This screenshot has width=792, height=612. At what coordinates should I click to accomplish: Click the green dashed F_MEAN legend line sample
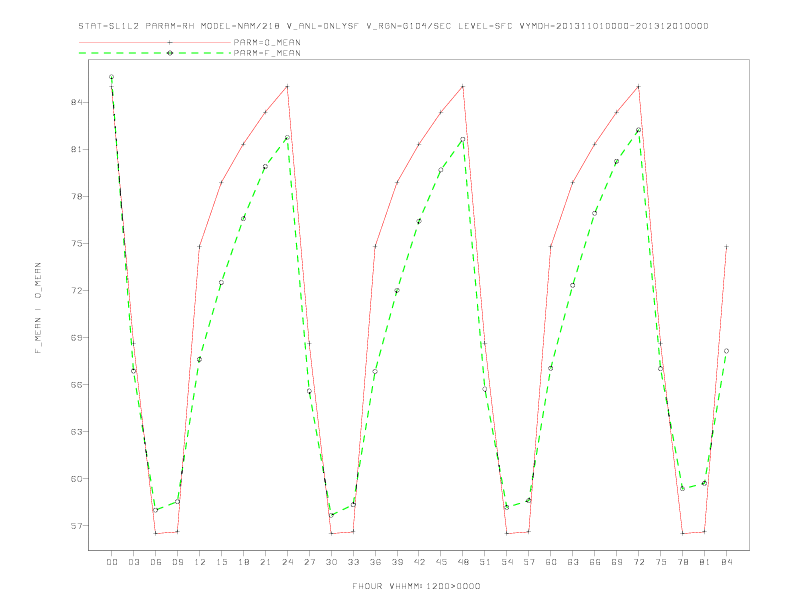(155, 53)
